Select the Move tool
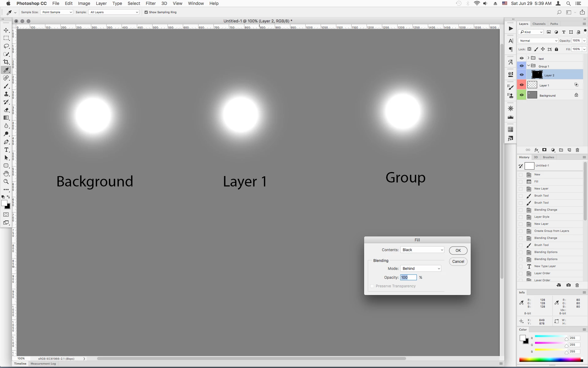The width and height of the screenshot is (588, 368). [x=6, y=30]
